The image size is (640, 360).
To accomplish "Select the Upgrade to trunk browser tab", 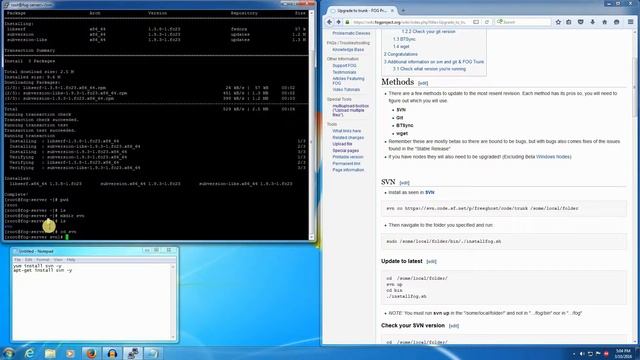I will (362, 10).
